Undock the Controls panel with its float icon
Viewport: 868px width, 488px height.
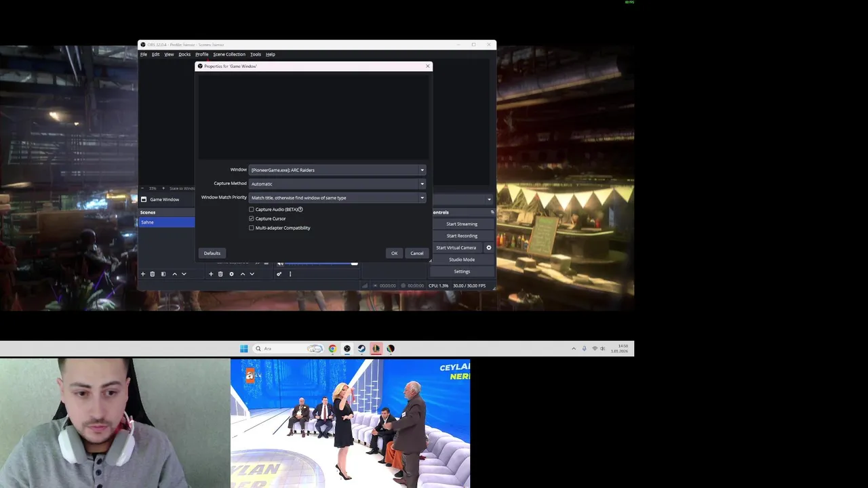pos(492,212)
